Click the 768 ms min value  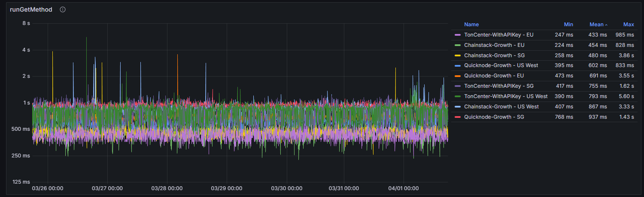coord(564,117)
